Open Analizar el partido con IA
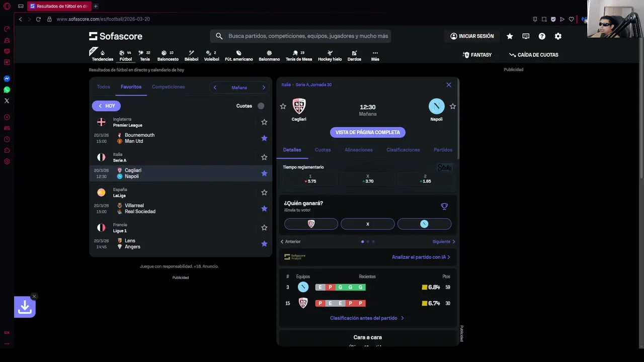Viewport: 644px width, 362px height. pos(421,257)
